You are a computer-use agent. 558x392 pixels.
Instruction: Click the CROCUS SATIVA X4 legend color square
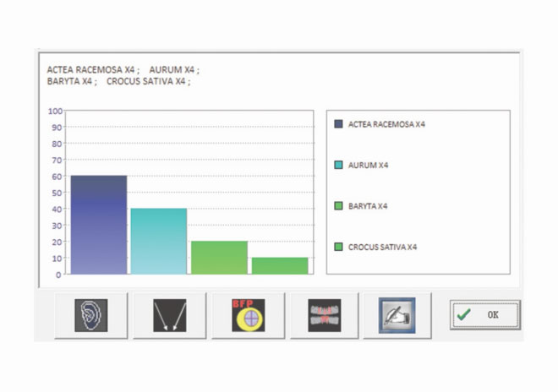[339, 247]
